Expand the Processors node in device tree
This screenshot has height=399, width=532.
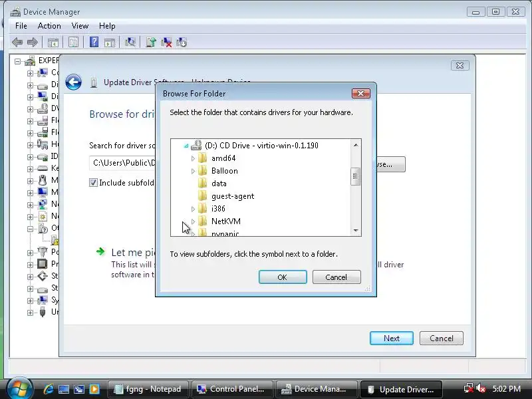(x=30, y=265)
